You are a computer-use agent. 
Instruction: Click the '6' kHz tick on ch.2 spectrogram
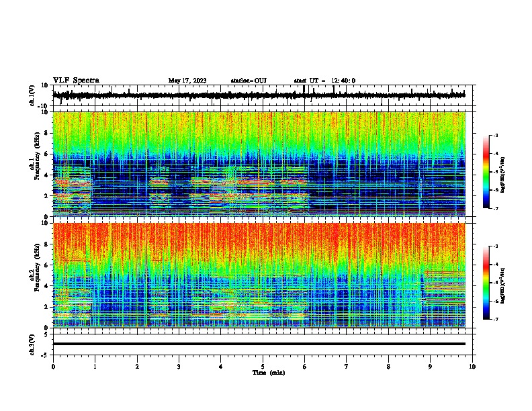point(46,265)
